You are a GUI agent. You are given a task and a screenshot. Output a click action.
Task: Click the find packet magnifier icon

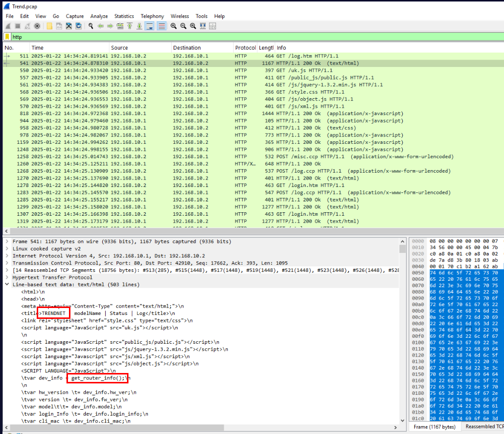[x=91, y=26]
